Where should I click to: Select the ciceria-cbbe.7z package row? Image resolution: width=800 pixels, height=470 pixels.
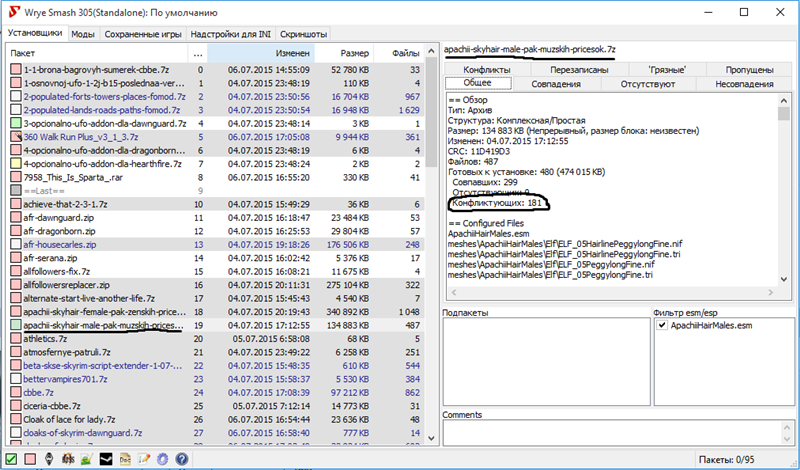[215, 406]
